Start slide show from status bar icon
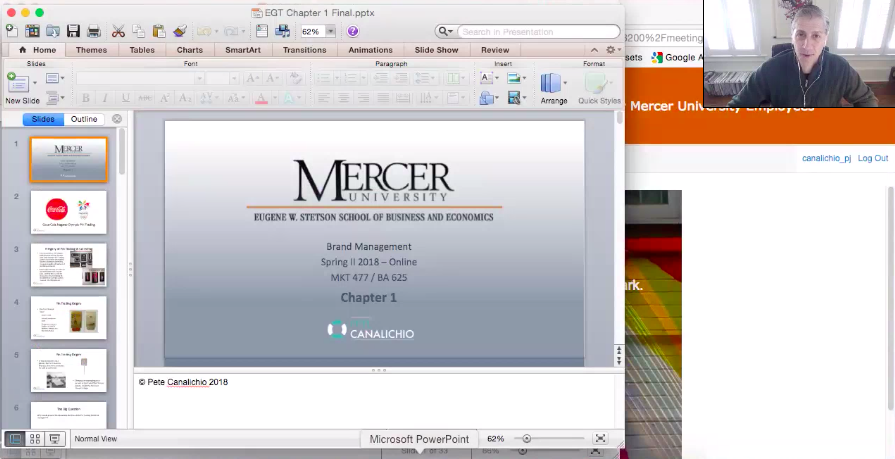Viewport: 895px width, 459px height. tap(55, 438)
